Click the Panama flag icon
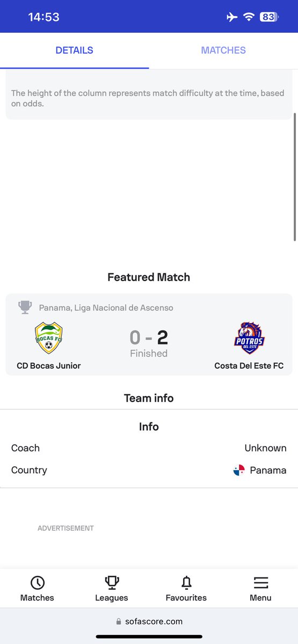298x644 pixels. (x=239, y=470)
